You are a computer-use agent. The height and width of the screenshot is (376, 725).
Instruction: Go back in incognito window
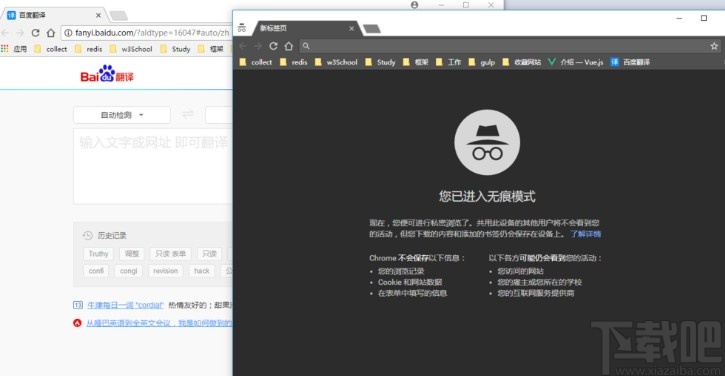pos(243,46)
